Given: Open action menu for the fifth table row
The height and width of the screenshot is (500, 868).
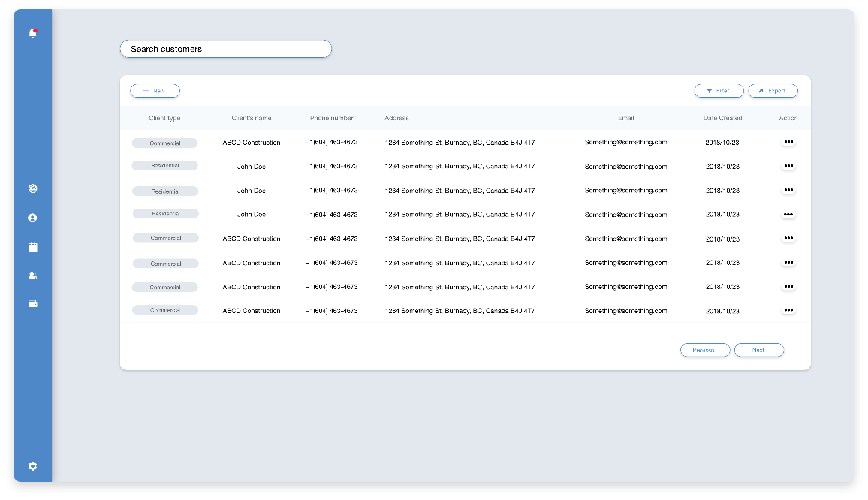Looking at the screenshot, I should [788, 239].
